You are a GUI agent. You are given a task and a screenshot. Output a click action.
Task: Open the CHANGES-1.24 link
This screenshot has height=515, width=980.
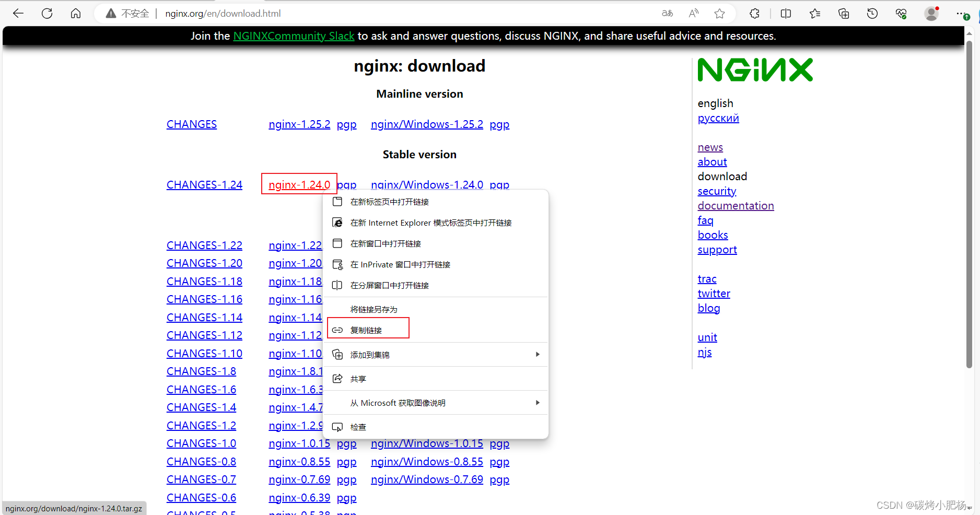point(204,185)
